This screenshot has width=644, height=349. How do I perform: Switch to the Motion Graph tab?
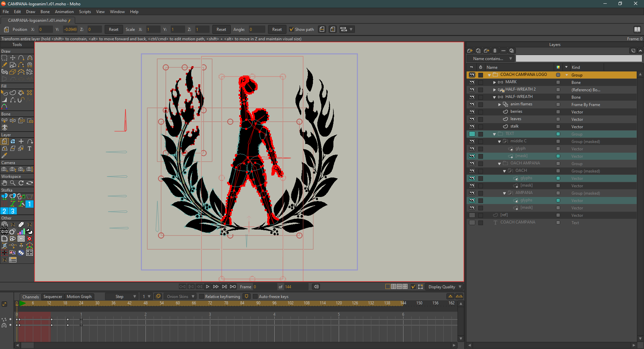79,297
